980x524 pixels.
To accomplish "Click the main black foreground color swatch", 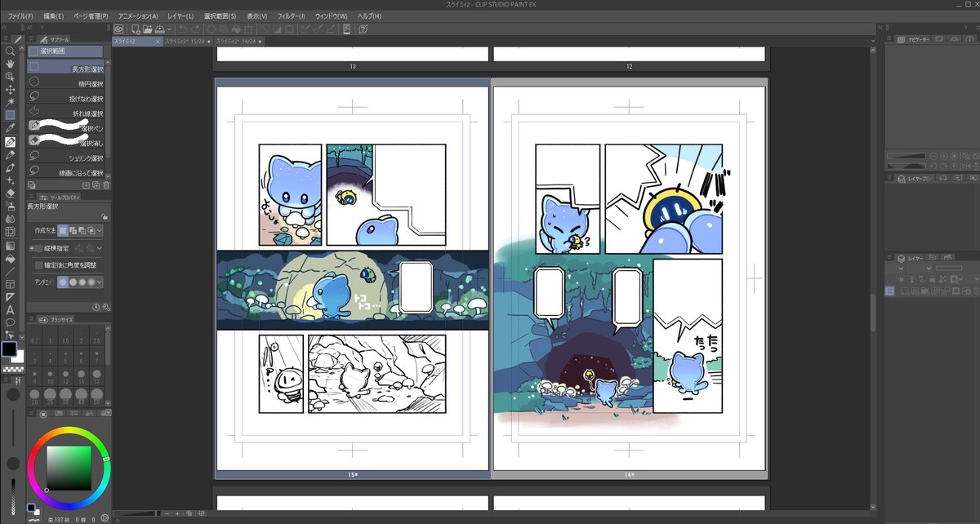I will coord(9,349).
